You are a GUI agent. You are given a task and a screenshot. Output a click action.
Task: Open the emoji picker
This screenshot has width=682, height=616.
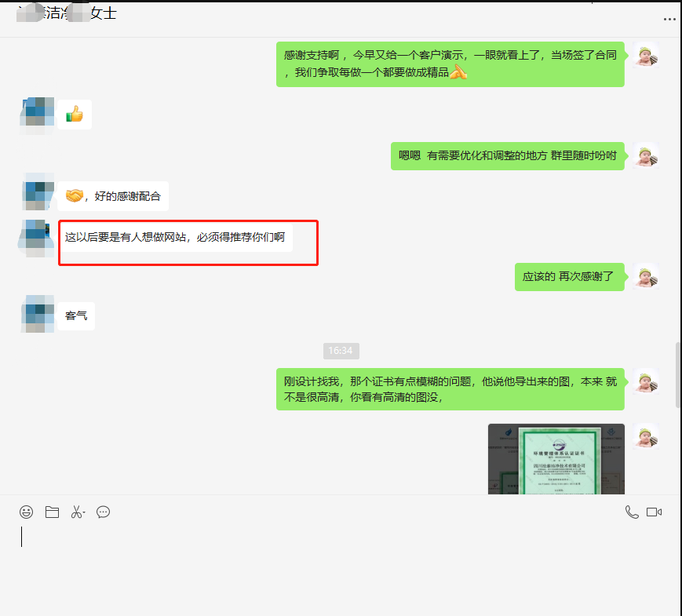27,512
